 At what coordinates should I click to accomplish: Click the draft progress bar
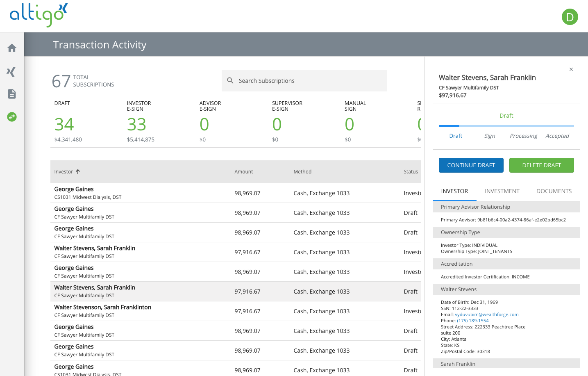click(x=506, y=126)
